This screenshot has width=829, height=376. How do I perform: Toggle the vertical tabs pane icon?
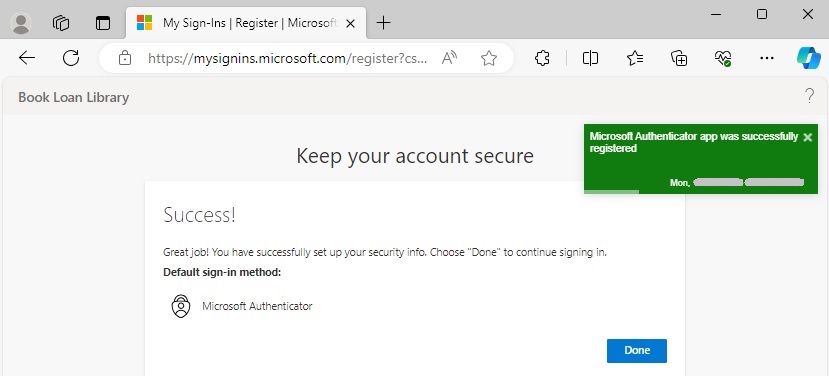[x=103, y=23]
